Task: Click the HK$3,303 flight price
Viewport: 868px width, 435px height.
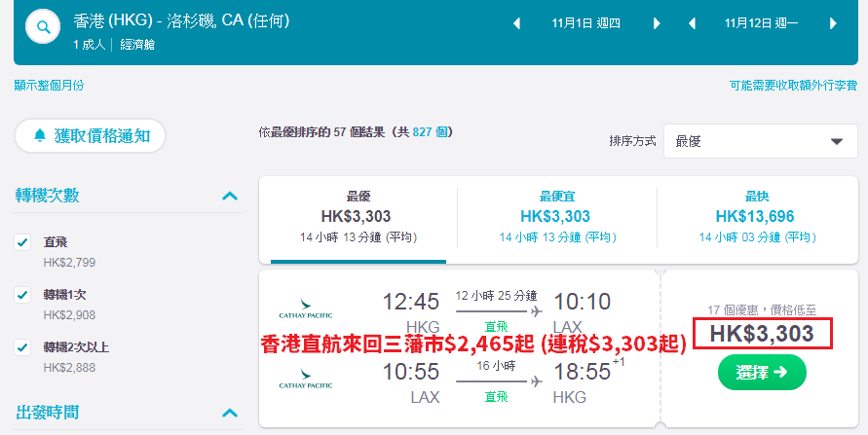Action: 762,333
